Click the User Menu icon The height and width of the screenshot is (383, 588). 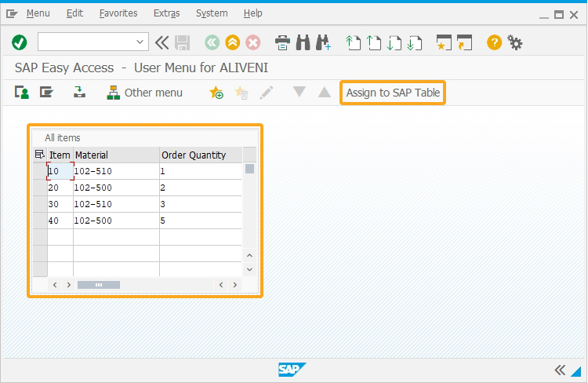[x=22, y=93]
